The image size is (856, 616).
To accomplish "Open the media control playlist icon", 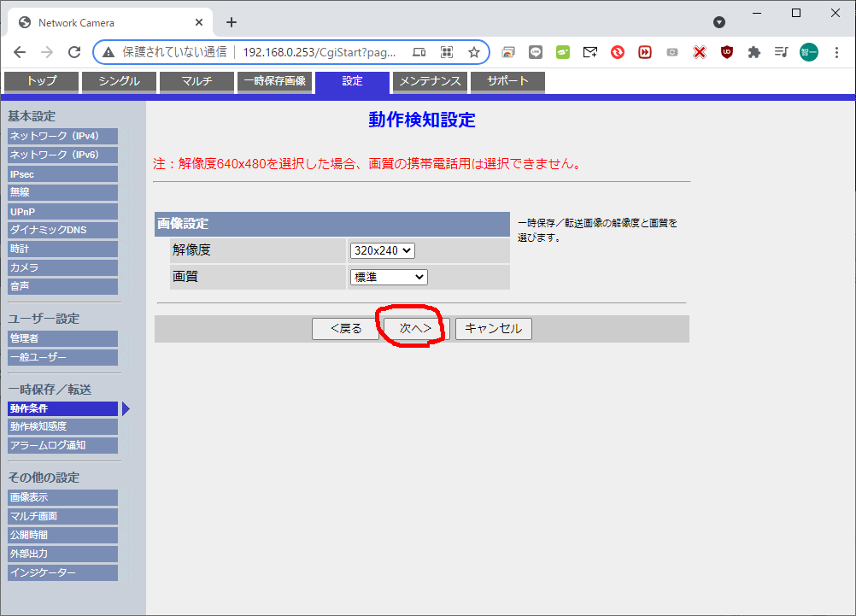I will (x=781, y=52).
